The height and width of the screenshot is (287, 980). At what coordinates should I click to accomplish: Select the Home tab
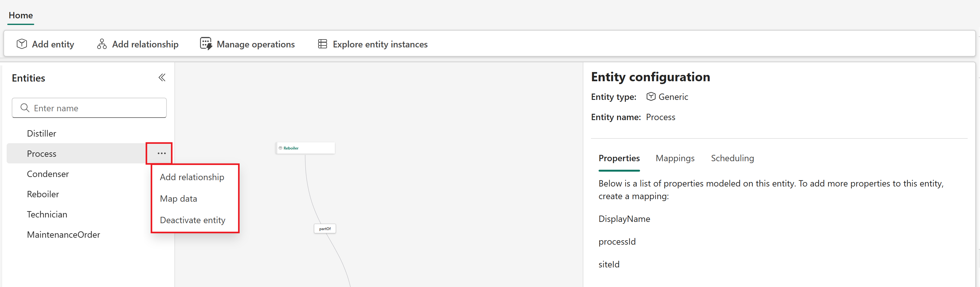[21, 15]
